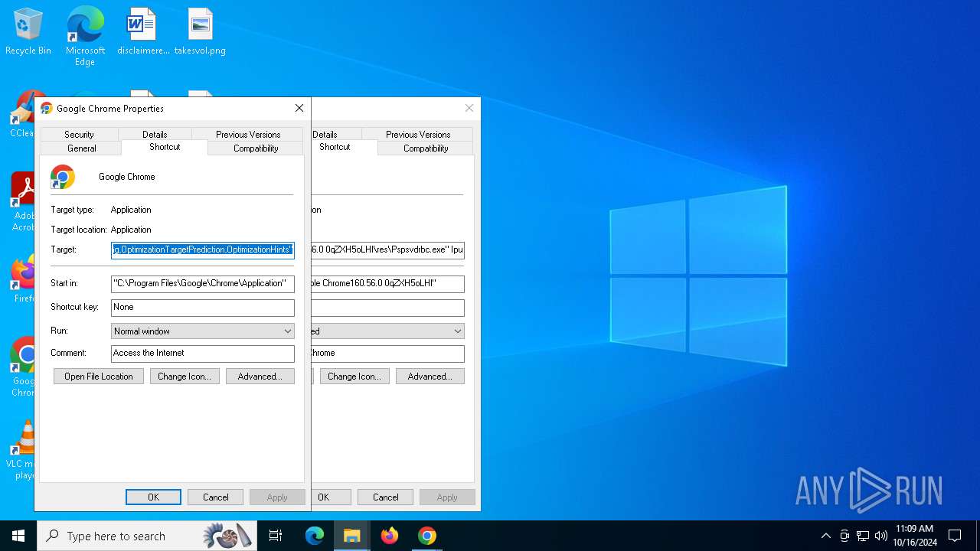Close the Google Chrome Properties dialog
Viewport: 980px width, 551px height.
tap(299, 109)
